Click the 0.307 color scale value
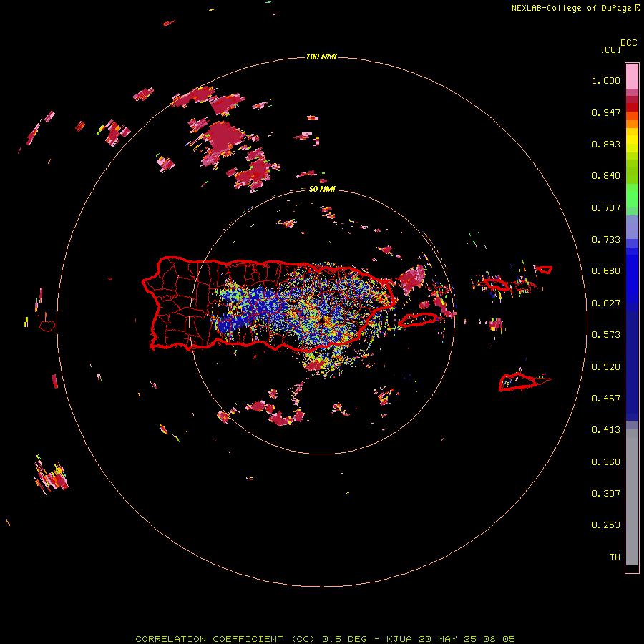This screenshot has width=644, height=644. click(x=606, y=494)
